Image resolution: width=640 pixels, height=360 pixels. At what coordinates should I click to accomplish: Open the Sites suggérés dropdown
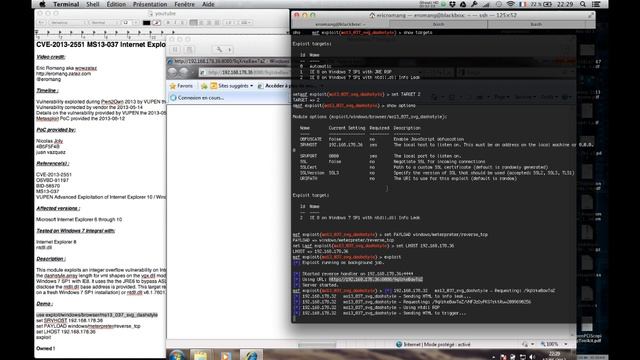(232, 86)
